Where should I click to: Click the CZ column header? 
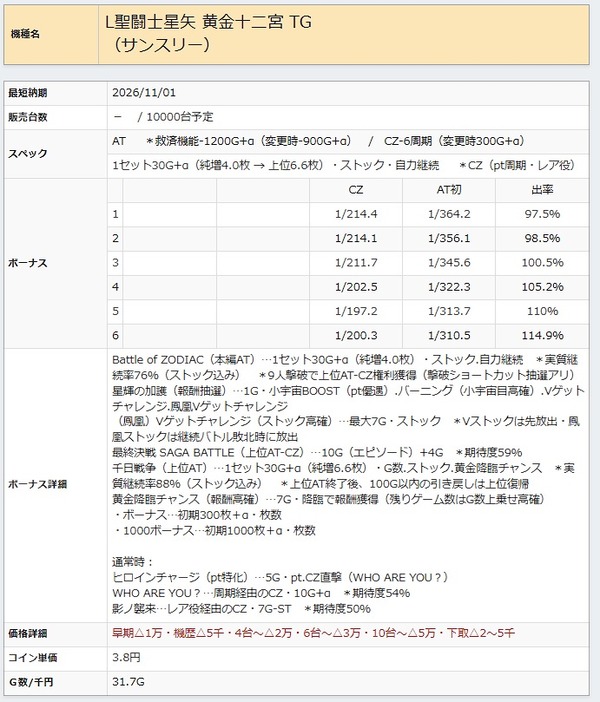coord(356,190)
